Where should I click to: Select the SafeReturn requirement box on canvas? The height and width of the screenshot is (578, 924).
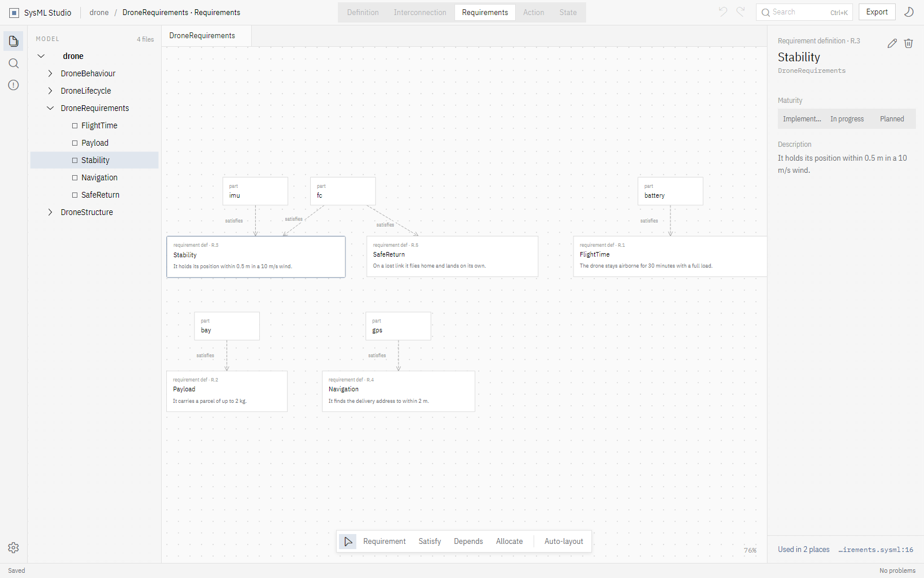pyautogui.click(x=452, y=256)
